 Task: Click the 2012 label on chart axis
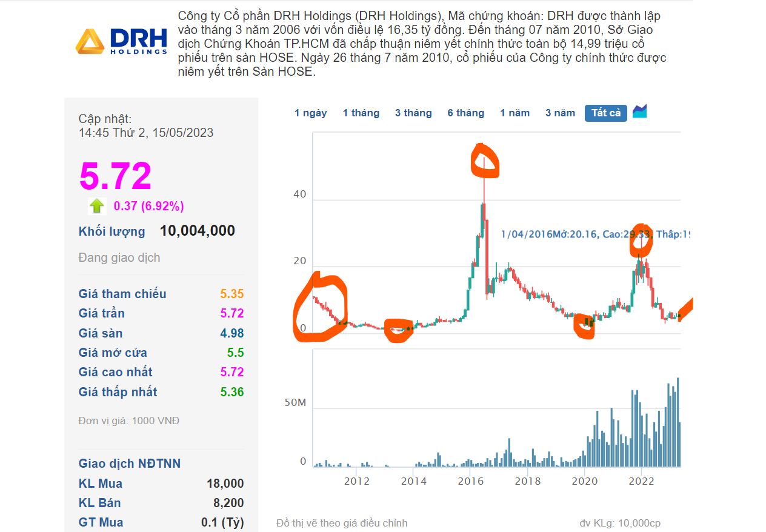click(x=357, y=481)
